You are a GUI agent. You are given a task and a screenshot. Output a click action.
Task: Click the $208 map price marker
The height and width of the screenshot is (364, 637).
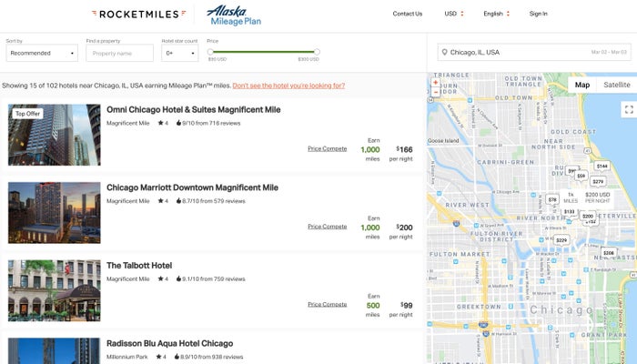(x=608, y=253)
